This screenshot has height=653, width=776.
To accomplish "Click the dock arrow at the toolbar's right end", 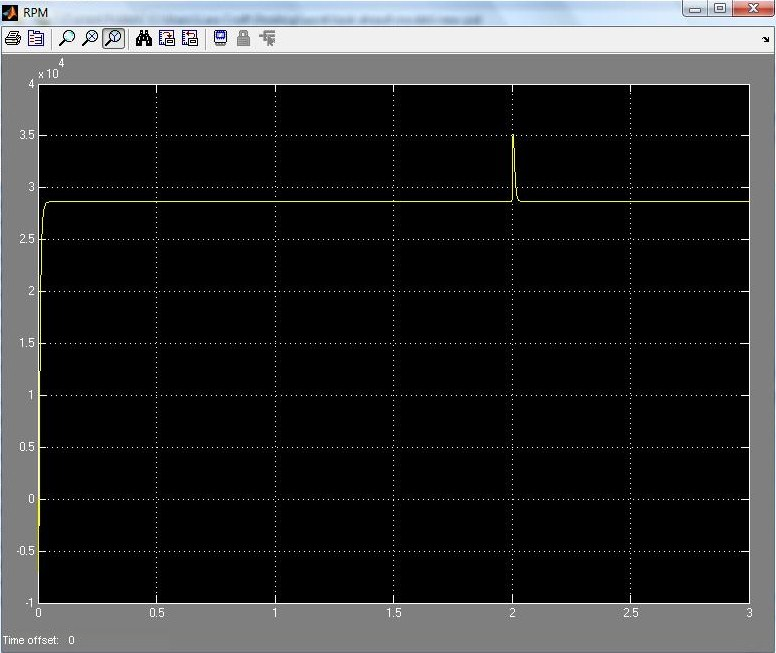I will (765, 40).
